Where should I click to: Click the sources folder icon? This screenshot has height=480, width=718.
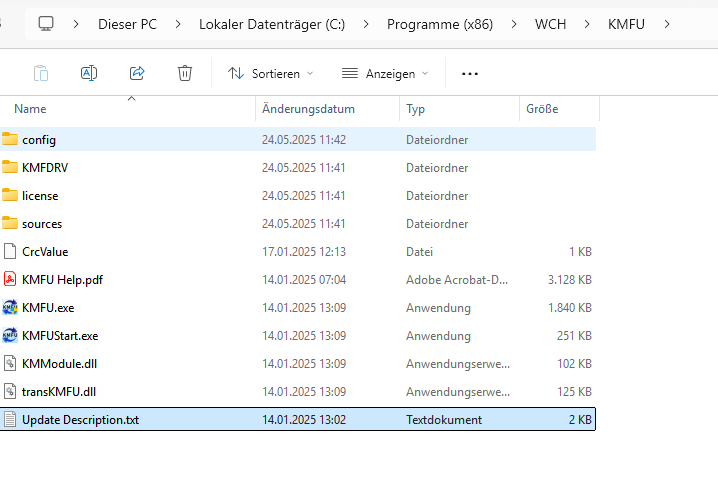coord(10,223)
